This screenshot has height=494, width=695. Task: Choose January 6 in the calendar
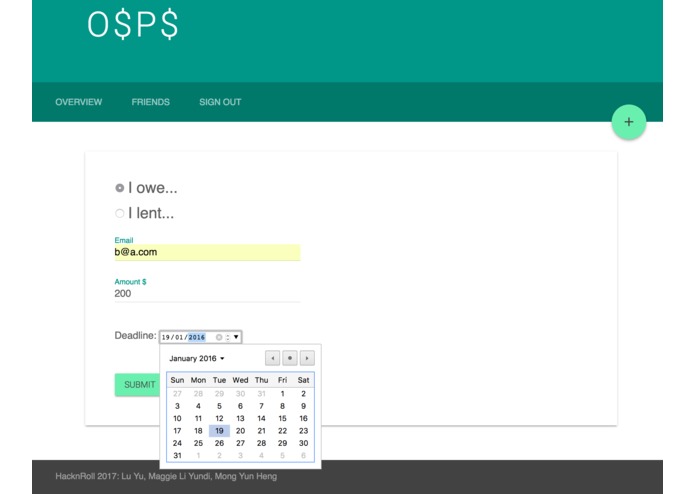[240, 406]
